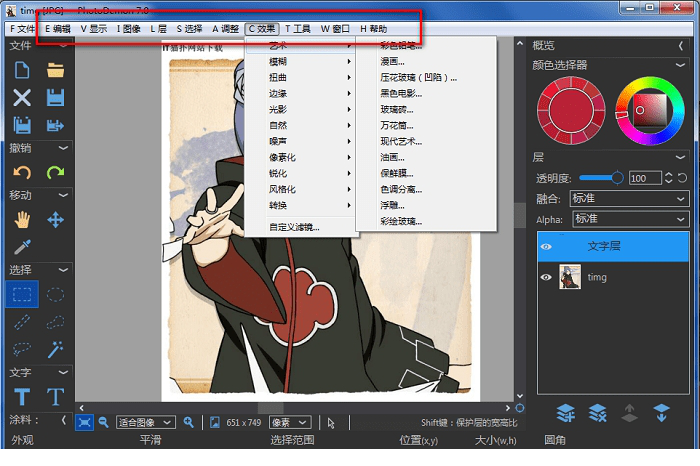Select the Magic wand tool

tap(55, 349)
